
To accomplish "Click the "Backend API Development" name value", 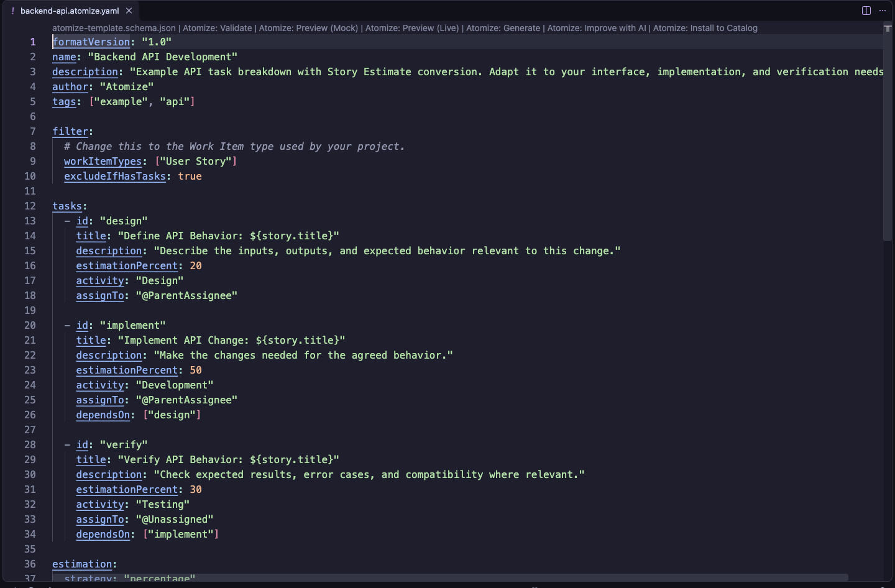I will point(163,57).
